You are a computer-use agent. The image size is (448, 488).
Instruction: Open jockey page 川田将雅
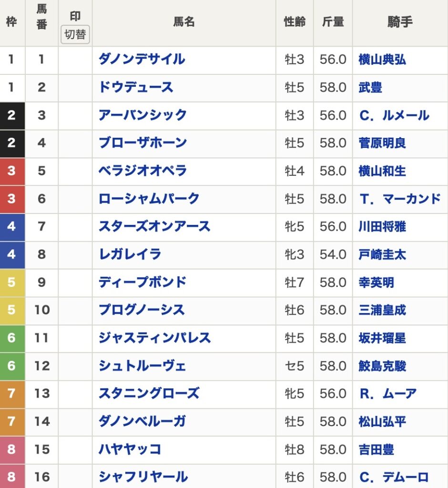(382, 226)
